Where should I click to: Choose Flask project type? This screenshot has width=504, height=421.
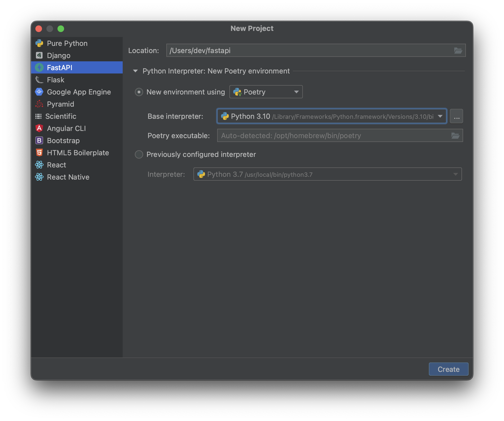pos(77,80)
